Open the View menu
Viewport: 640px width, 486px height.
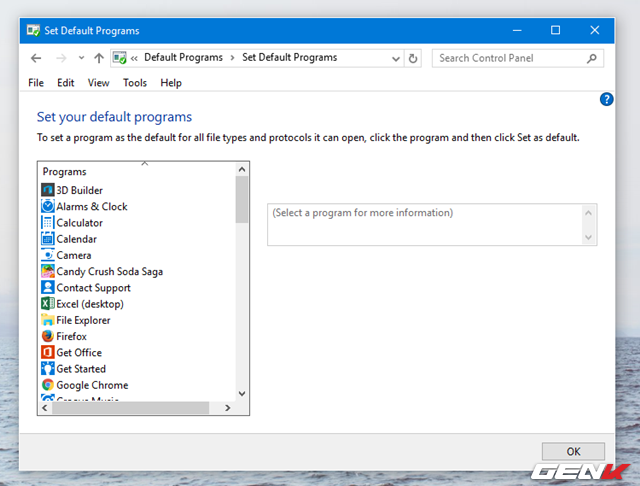[98, 83]
